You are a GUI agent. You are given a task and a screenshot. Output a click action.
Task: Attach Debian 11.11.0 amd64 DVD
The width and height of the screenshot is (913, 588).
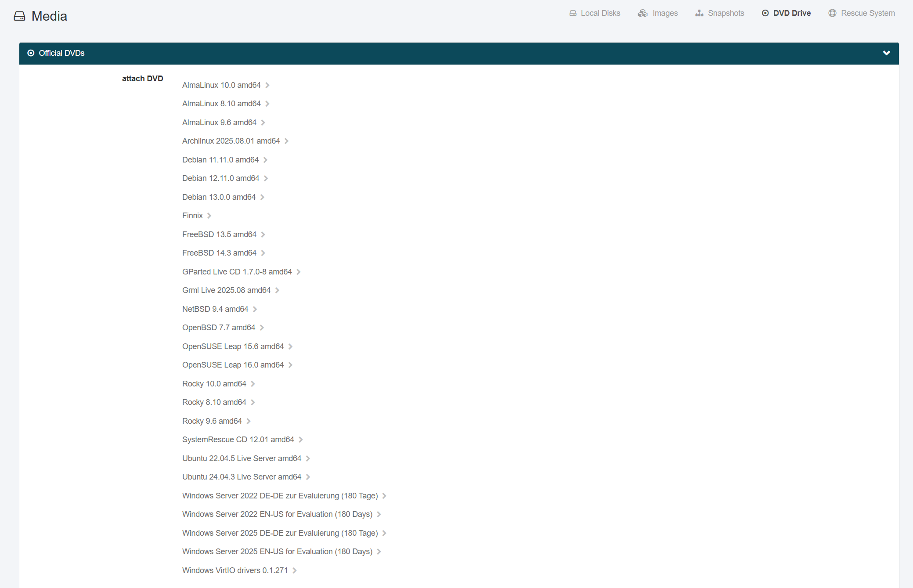point(225,160)
